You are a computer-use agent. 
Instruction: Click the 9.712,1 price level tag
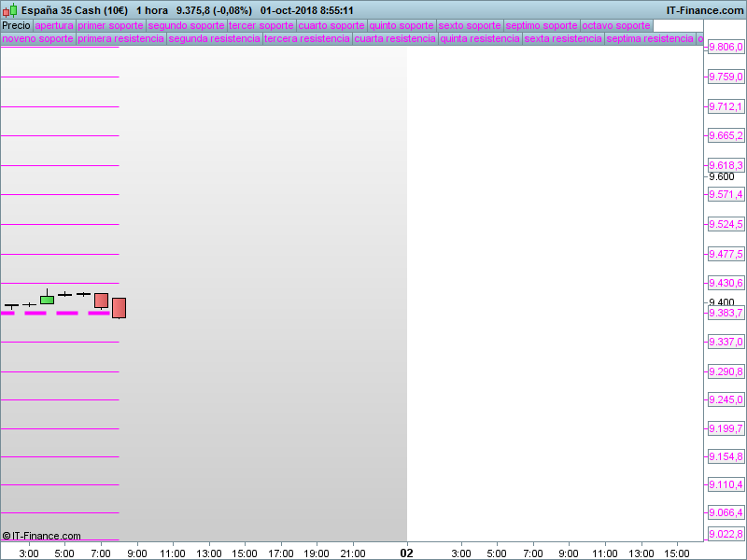(x=726, y=106)
